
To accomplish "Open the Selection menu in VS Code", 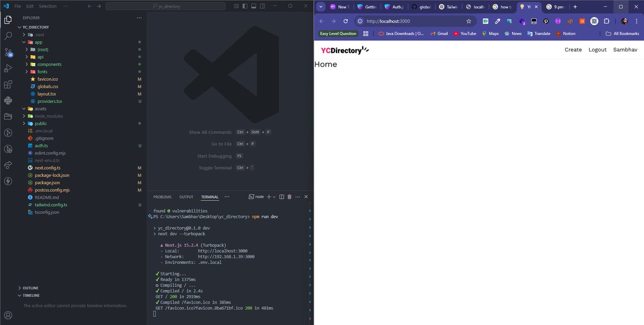I will pos(48,6).
